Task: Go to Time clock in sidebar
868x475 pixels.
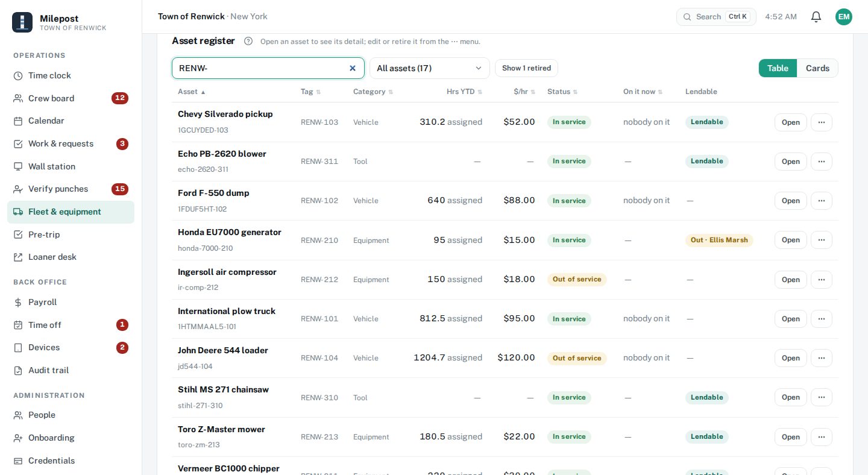Action: (71, 75)
